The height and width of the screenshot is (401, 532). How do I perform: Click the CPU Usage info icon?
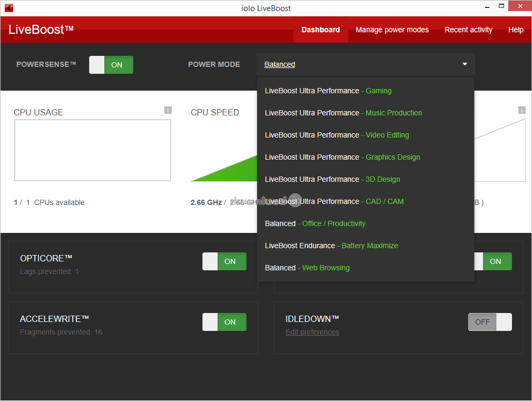[x=168, y=110]
